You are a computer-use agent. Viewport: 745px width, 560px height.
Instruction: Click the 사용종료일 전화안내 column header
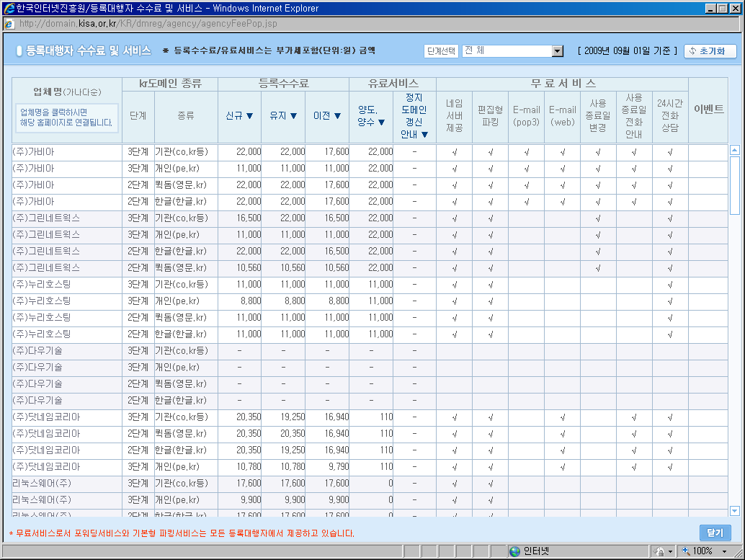pyautogui.click(x=634, y=117)
